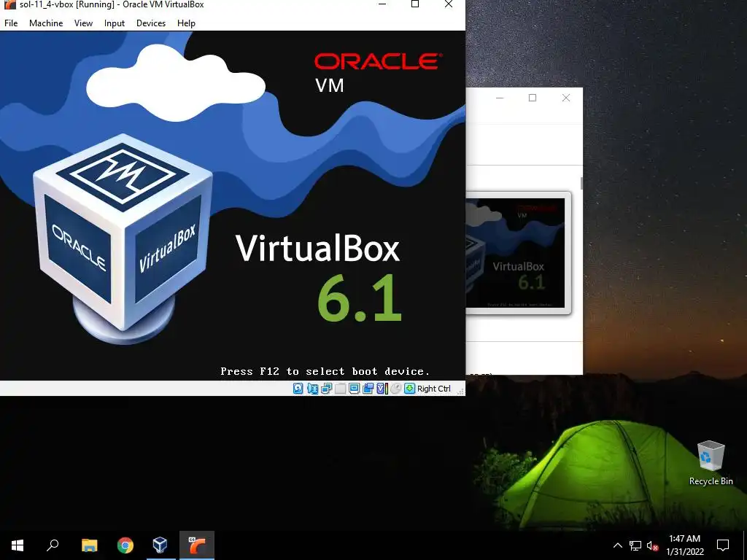Image resolution: width=747 pixels, height=560 pixels.
Task: Click the display settings status icon
Action: pos(354,389)
